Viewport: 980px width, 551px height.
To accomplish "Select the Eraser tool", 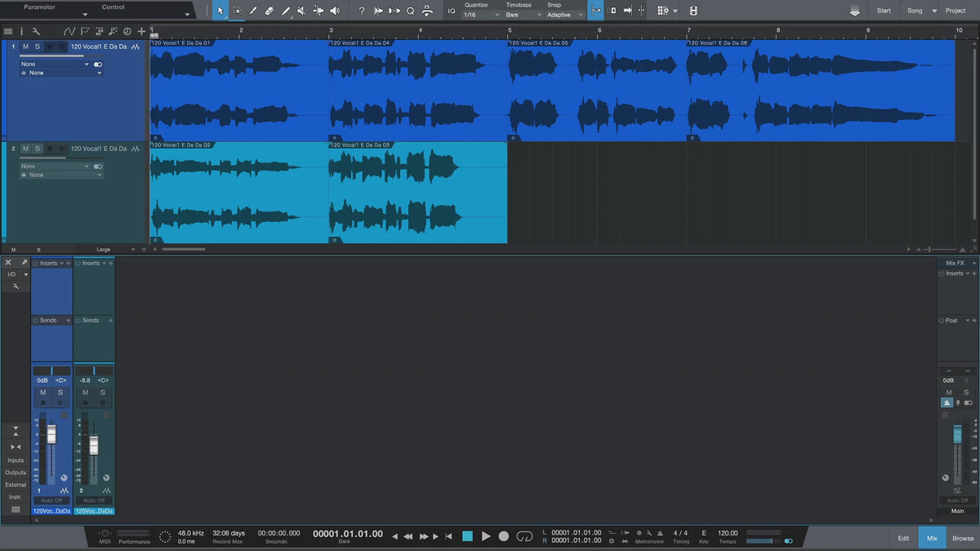I will pyautogui.click(x=269, y=11).
